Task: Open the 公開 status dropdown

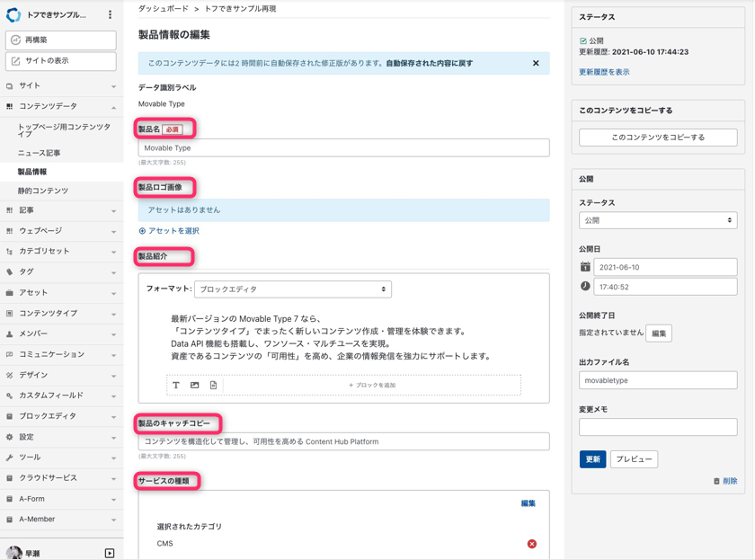Action: (x=658, y=220)
